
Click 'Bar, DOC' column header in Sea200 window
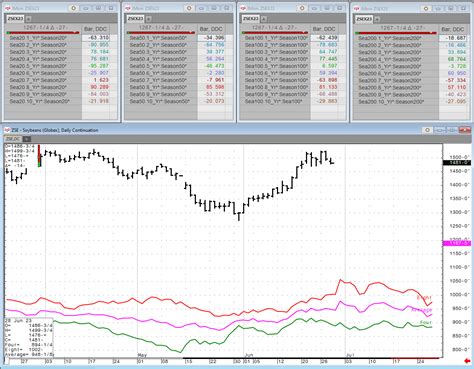[453, 29]
